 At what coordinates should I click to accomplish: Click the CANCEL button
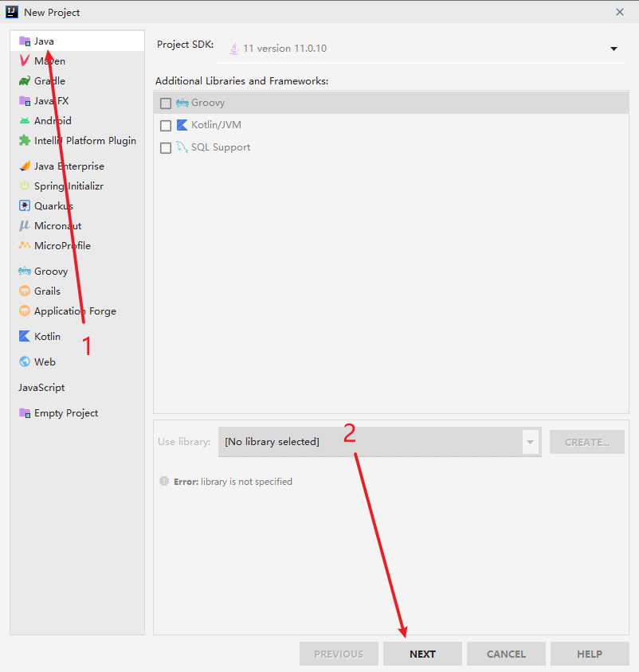click(x=506, y=654)
